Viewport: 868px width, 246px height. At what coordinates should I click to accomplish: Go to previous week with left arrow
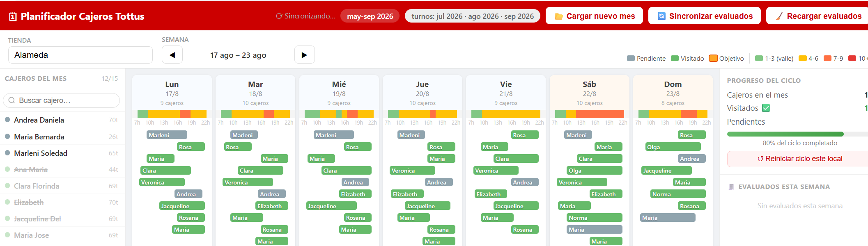pos(172,55)
